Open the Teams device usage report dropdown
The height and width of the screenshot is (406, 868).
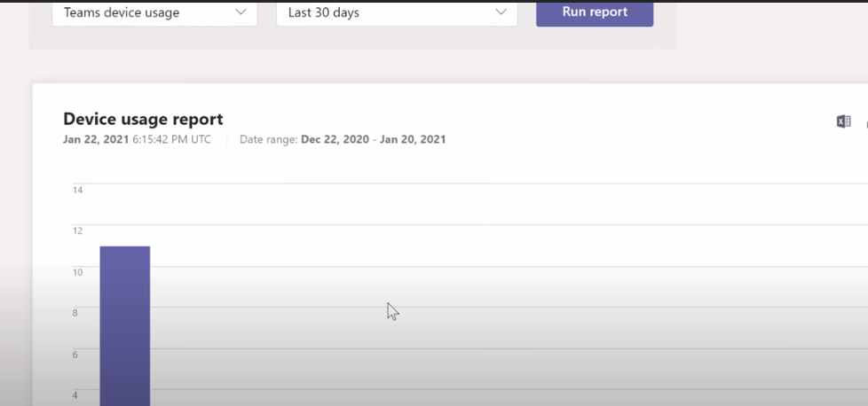(x=154, y=12)
